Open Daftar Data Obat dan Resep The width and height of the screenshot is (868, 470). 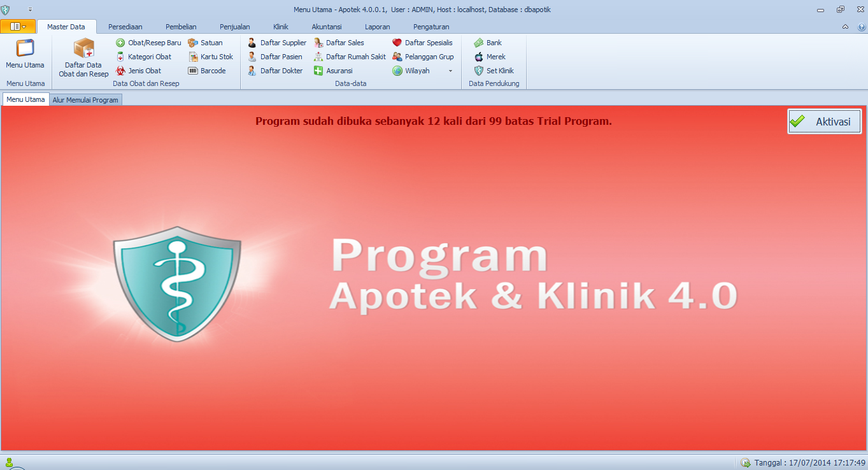[84, 58]
